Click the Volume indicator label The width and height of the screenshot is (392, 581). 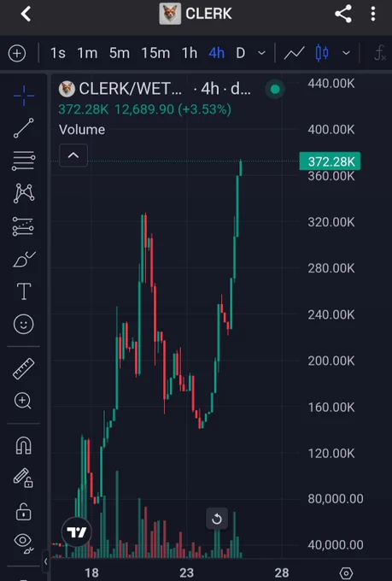[82, 130]
